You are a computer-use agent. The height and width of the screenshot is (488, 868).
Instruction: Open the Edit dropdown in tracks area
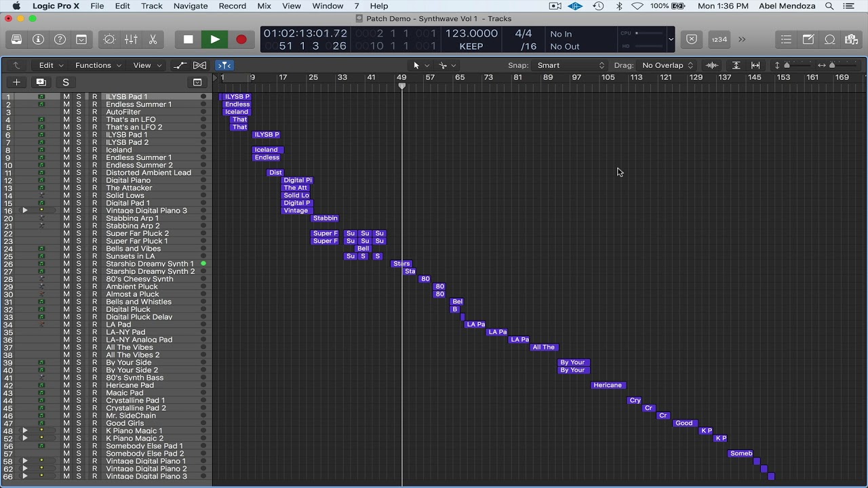pos(51,65)
